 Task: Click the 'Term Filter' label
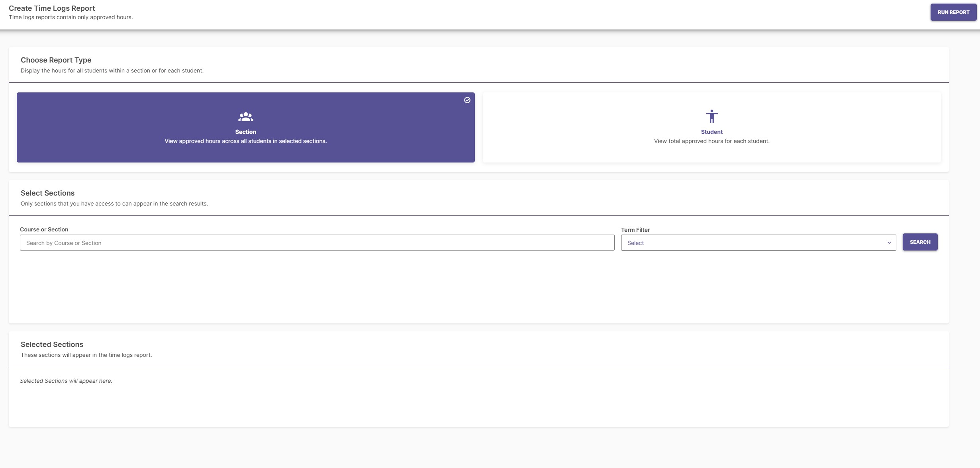pyautogui.click(x=635, y=230)
